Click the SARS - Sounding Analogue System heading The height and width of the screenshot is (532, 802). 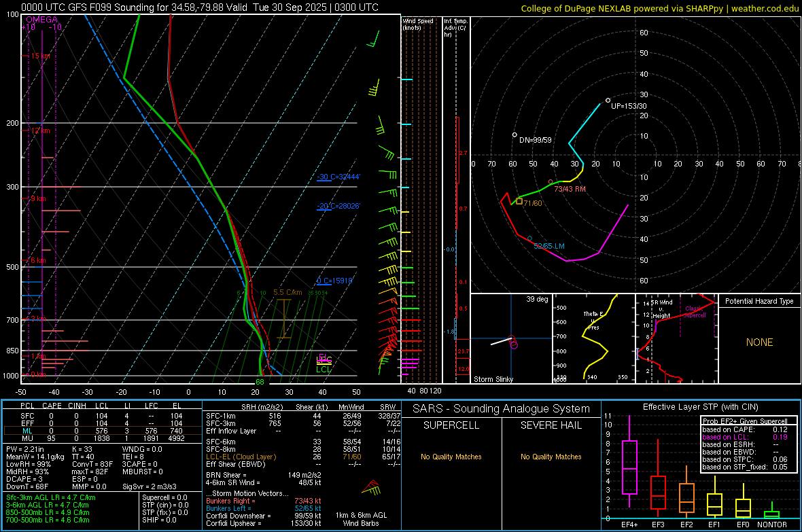(502, 409)
